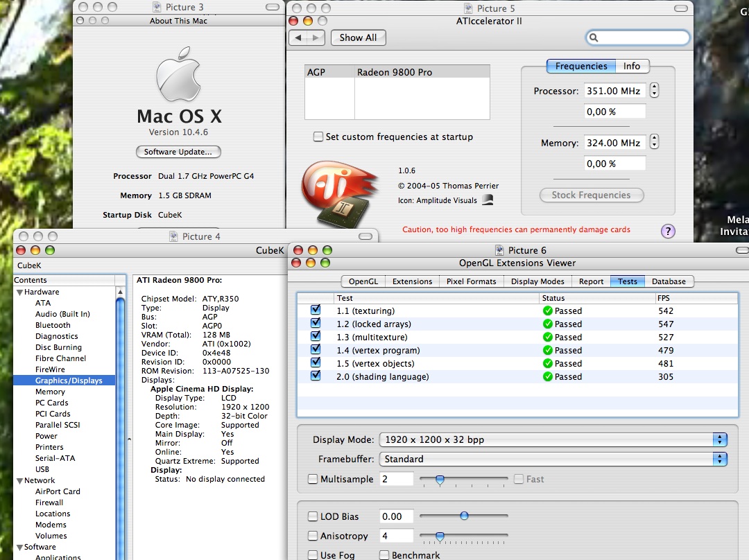Select AirPort Card under Network
This screenshot has width=749, height=560.
58,491
